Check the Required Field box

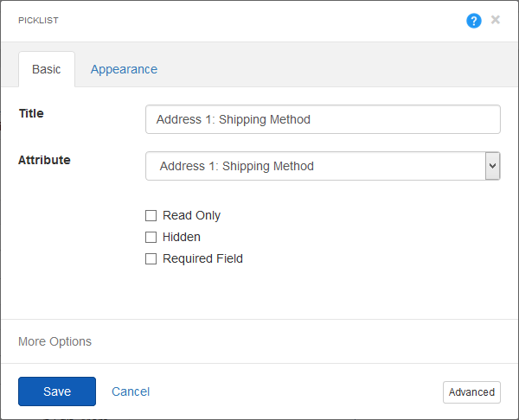click(151, 258)
